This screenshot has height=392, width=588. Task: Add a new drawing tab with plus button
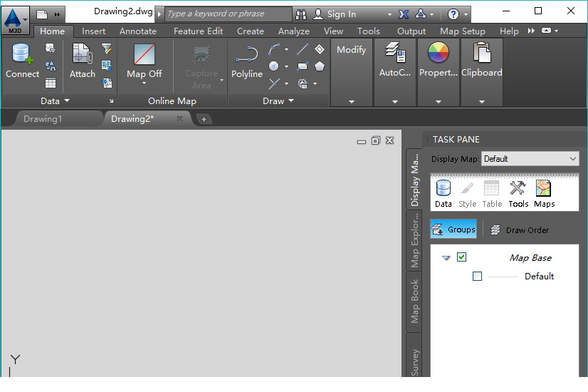(204, 120)
